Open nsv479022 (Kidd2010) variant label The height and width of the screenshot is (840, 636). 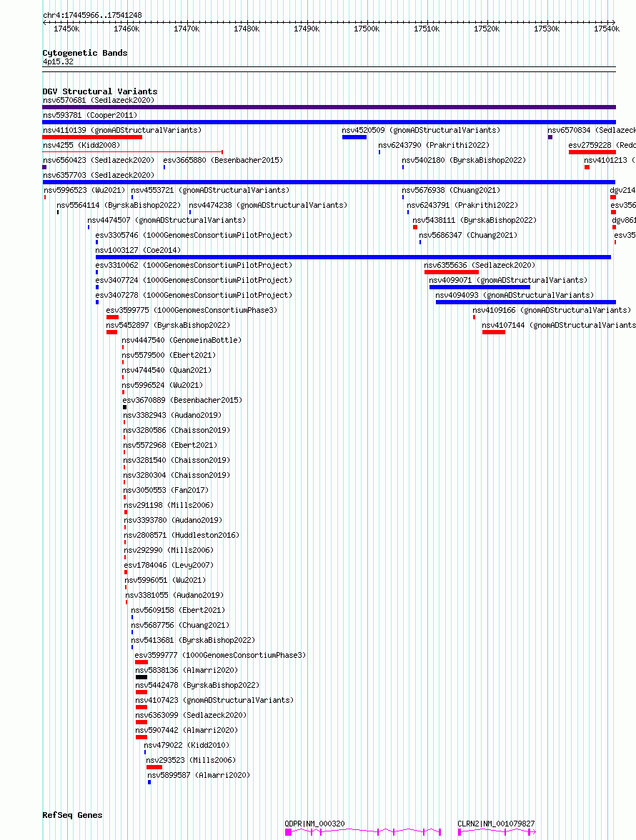187,745
